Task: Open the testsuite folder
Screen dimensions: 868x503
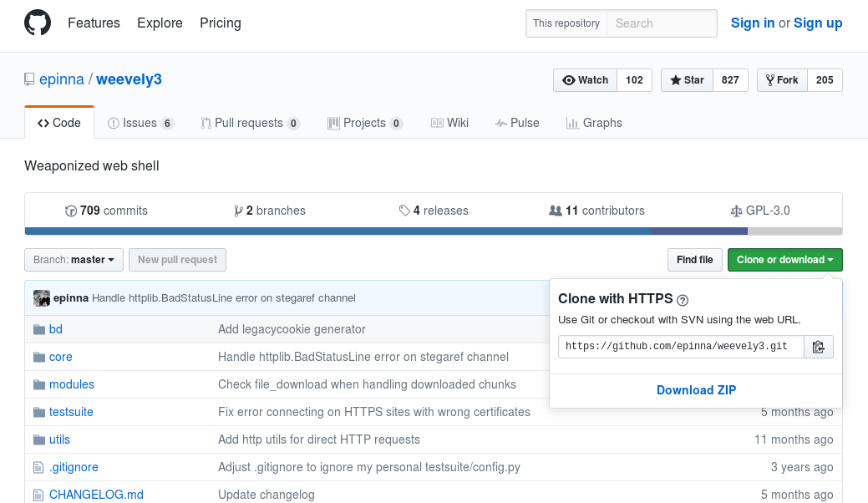Action: 71,412
